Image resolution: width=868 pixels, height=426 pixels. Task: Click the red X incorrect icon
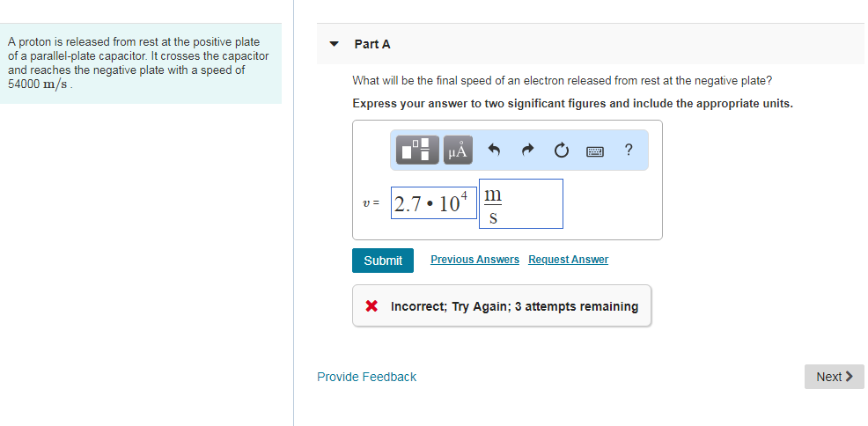pyautogui.click(x=371, y=306)
